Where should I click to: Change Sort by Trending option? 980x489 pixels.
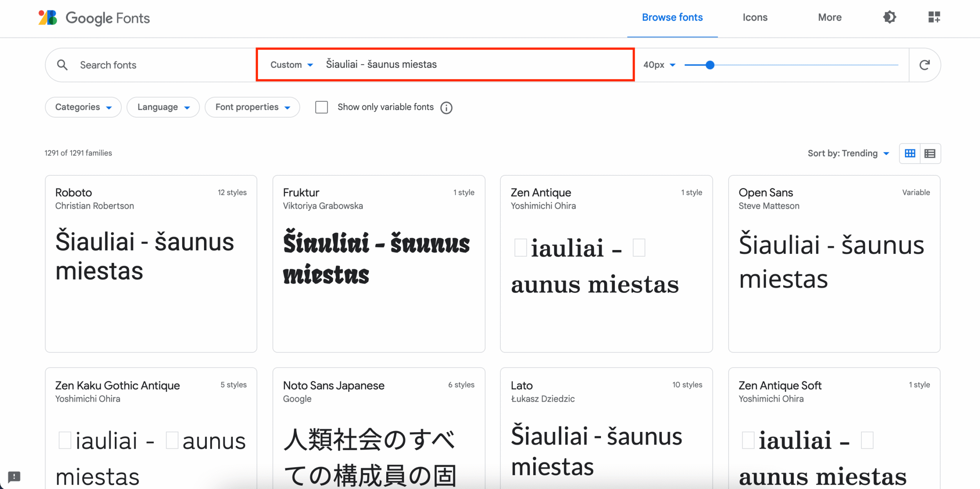849,153
